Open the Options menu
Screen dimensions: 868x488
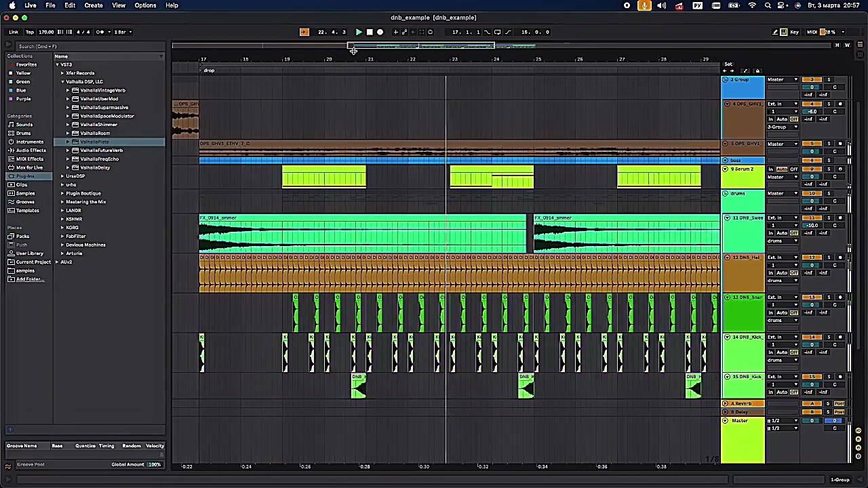(x=145, y=5)
